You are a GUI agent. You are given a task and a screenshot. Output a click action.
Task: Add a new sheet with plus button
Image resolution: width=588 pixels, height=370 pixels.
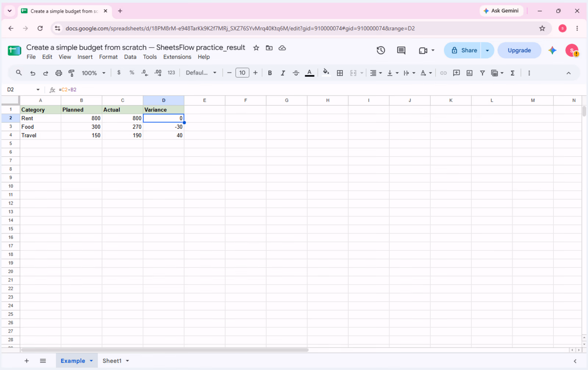point(26,361)
